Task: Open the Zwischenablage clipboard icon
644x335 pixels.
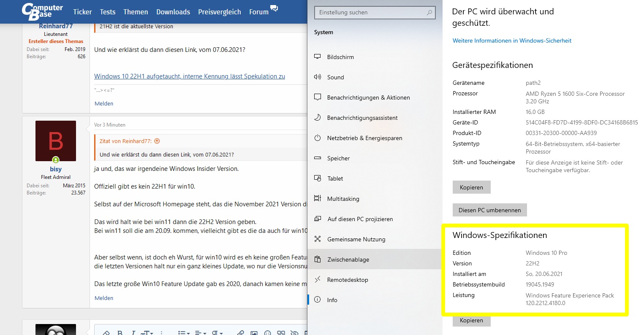Action: 318,259
